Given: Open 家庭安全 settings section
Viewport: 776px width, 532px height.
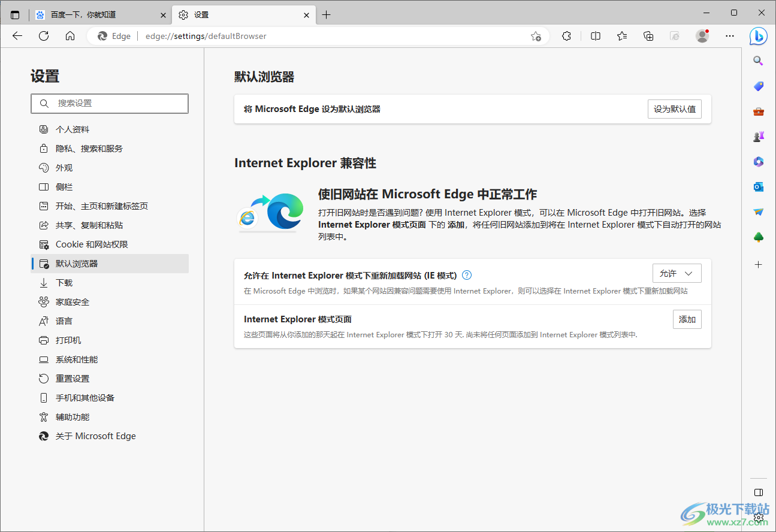Looking at the screenshot, I should point(110,302).
